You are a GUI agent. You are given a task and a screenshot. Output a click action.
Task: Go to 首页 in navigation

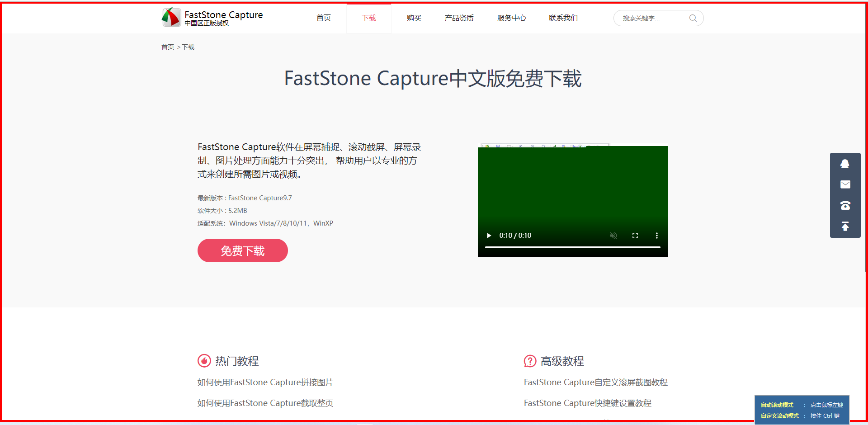pyautogui.click(x=324, y=18)
